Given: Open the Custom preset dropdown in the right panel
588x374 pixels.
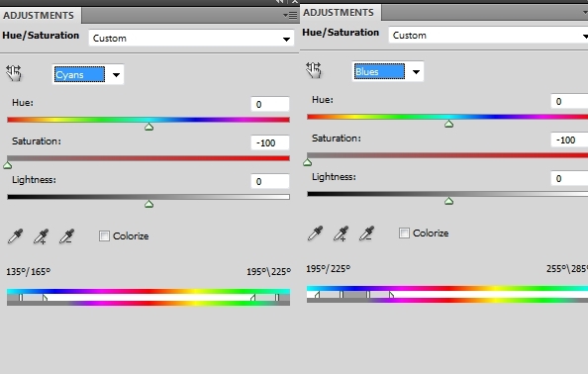Looking at the screenshot, I should [x=488, y=36].
